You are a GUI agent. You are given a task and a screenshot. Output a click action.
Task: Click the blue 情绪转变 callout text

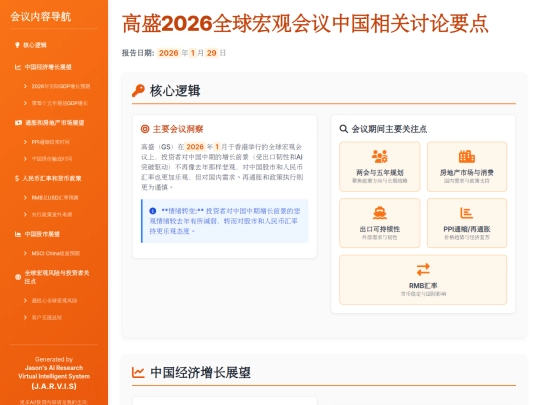click(x=225, y=221)
